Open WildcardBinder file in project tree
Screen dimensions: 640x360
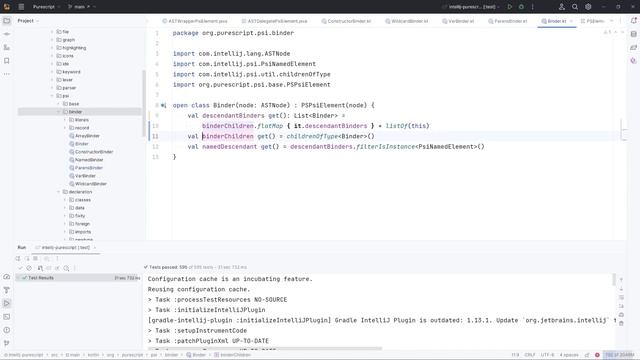(88, 184)
